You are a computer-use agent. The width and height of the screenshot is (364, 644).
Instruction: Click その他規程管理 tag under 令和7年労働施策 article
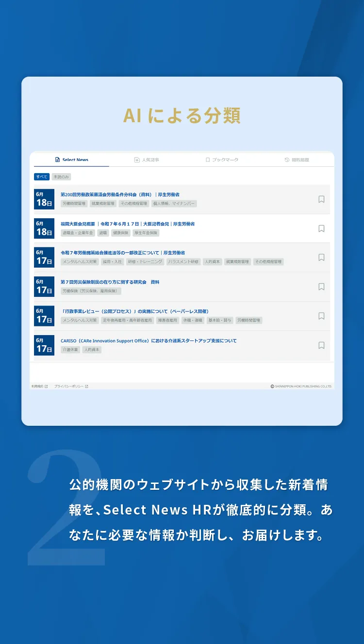pos(268,261)
